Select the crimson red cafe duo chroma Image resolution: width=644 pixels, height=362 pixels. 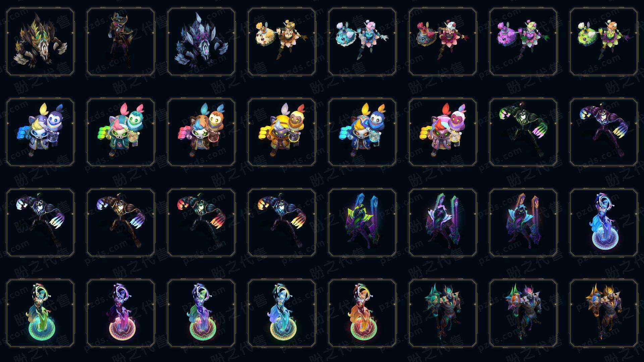(443, 42)
